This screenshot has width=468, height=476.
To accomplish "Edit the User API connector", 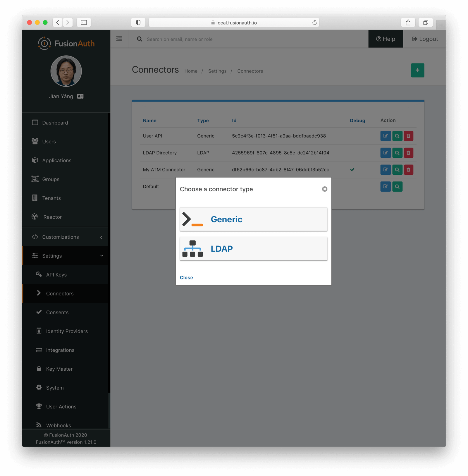I will 386,136.
